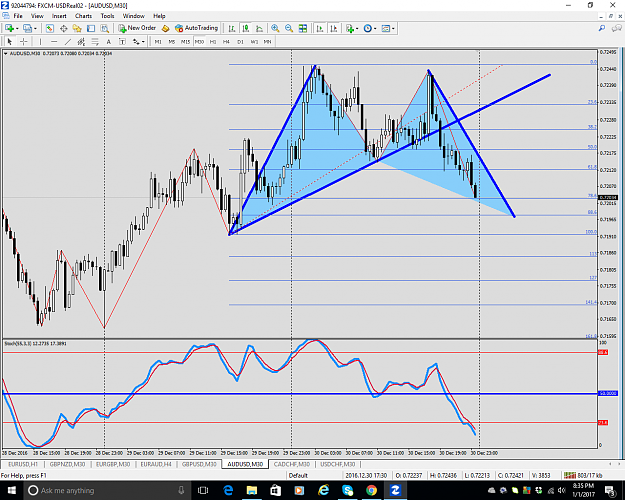
Task: Switch to M5 timeframe
Action: 172,41
